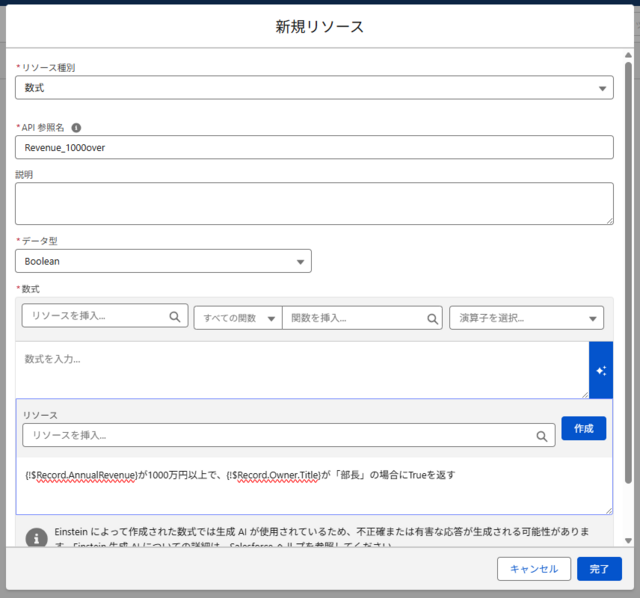Click the magnifier icon in 関数を挿入 field

point(433,318)
